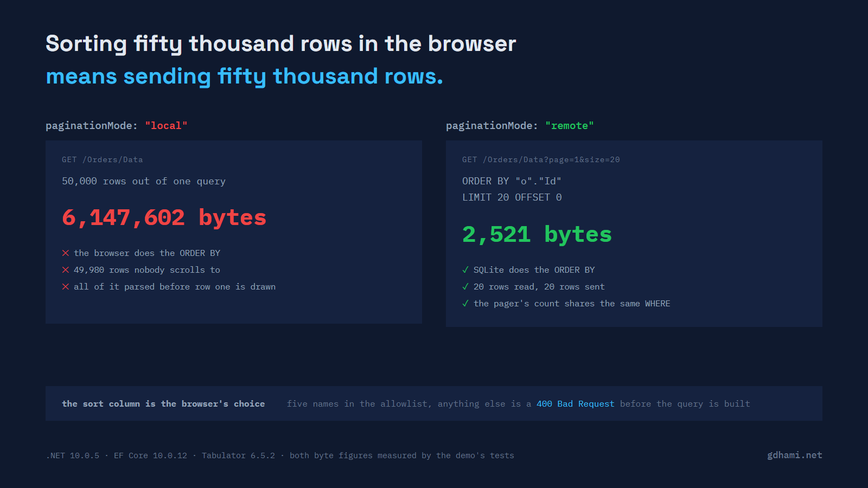868x488 pixels.
Task: Click "50,000 rows out of one query"
Action: (x=144, y=182)
